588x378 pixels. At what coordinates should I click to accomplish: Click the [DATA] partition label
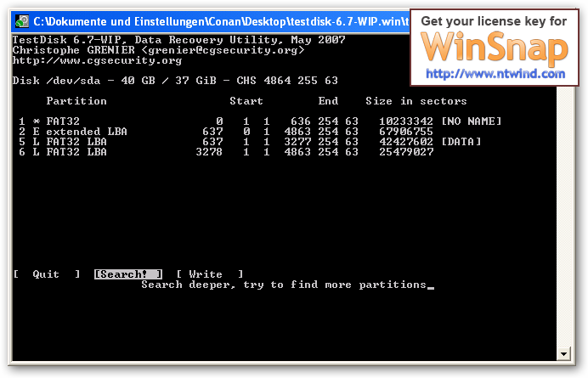coord(461,142)
